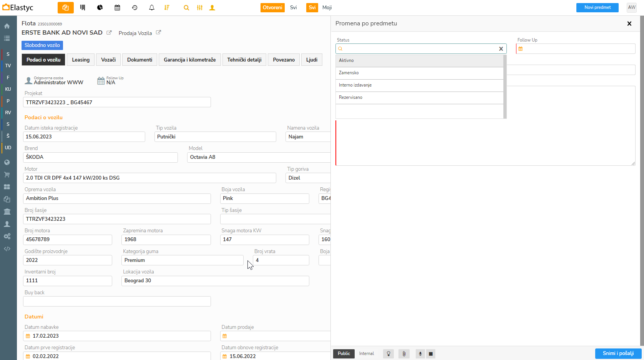The width and height of the screenshot is (644, 360).
Task: Start recording with the microphone icon
Action: point(420,354)
